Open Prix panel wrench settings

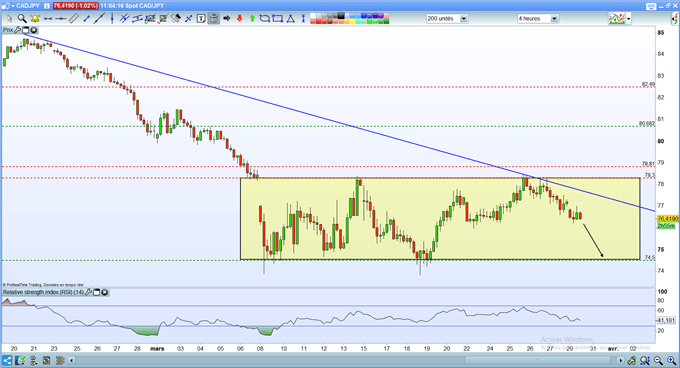(18, 30)
